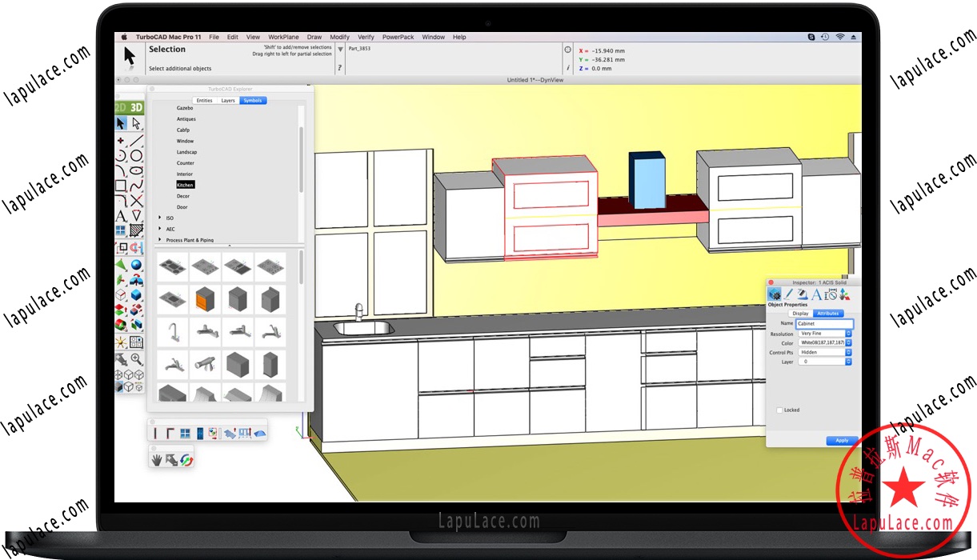Expand the Process Plant & Piping category
The width and height of the screenshot is (977, 560).
pyautogui.click(x=158, y=240)
